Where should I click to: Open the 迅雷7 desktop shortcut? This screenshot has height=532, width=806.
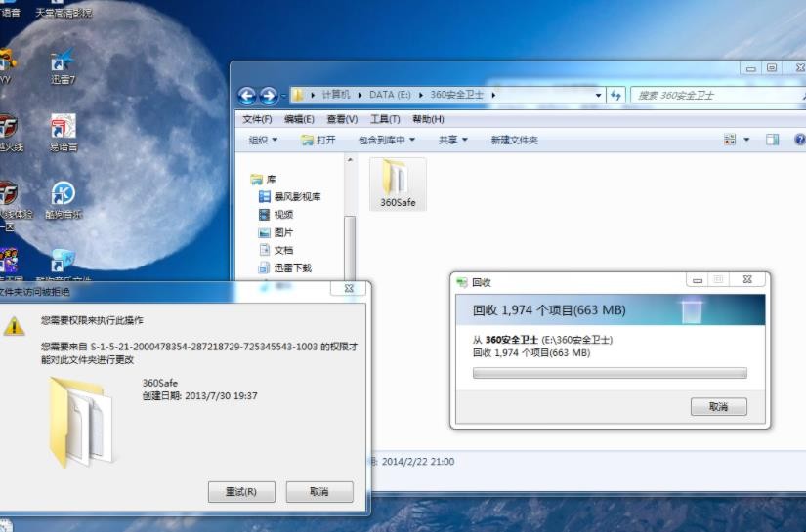click(63, 66)
